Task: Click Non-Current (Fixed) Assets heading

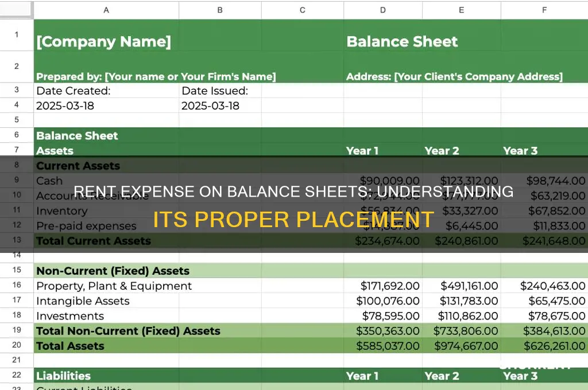Action: pos(113,271)
